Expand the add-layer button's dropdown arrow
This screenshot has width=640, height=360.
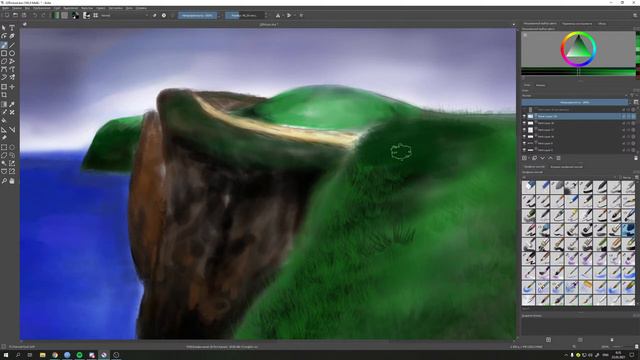(x=529, y=158)
